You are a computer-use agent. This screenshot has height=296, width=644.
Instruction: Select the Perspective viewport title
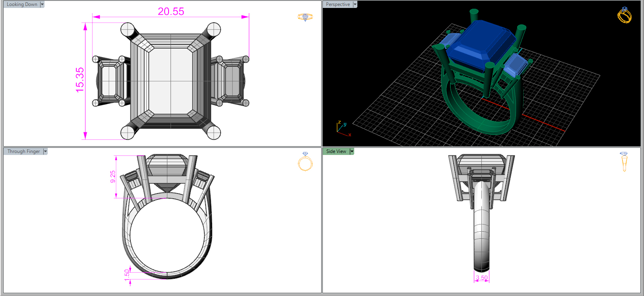click(338, 4)
